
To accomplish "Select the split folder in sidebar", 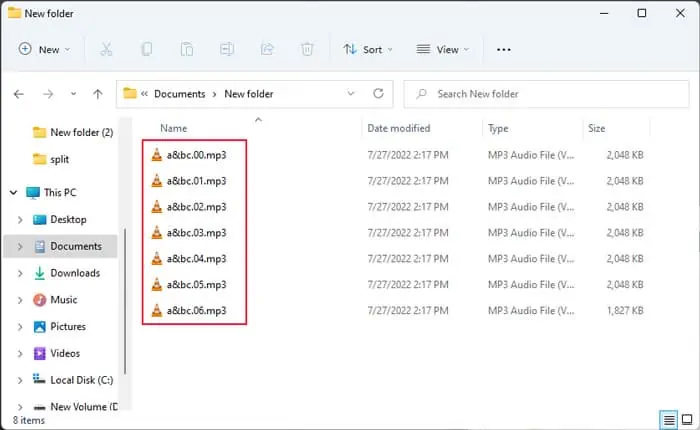I will (51, 159).
